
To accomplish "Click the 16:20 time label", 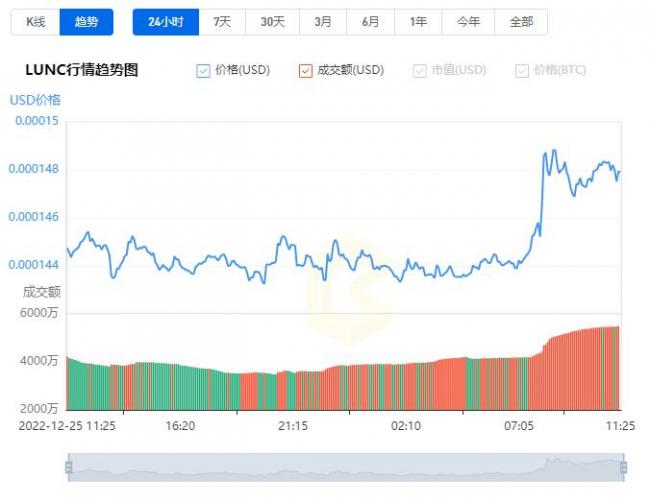I will pos(180,426).
